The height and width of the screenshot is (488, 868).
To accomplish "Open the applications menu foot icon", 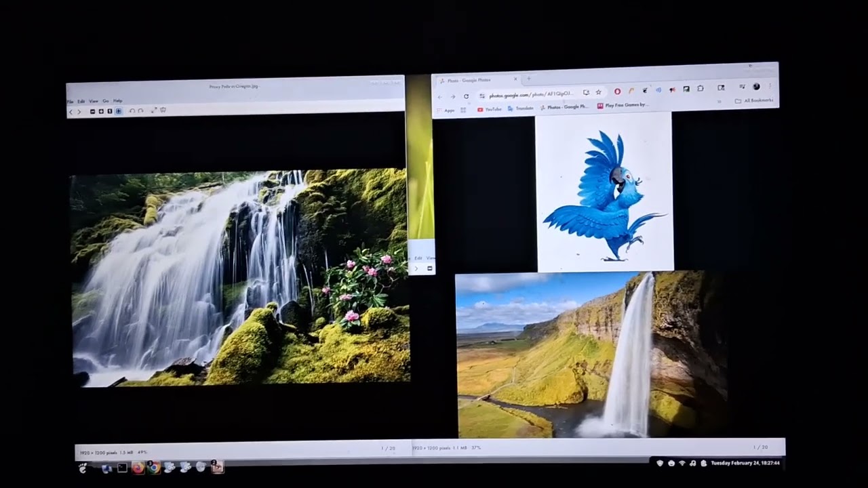I will [x=83, y=468].
